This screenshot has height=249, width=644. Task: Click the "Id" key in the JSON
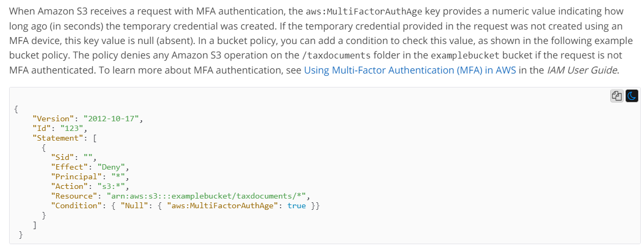(42, 128)
